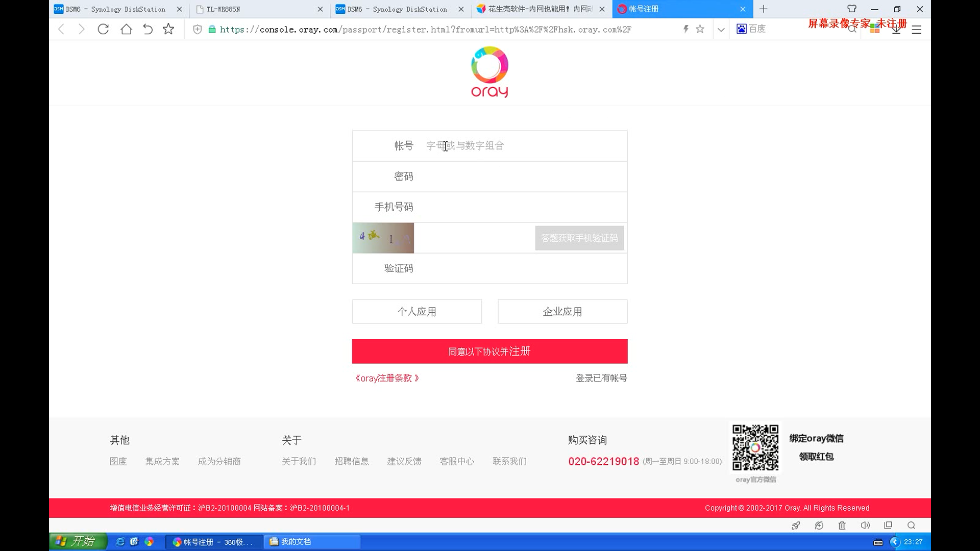Expand the address bar dropdown chevron
980x551 pixels.
[x=721, y=30]
